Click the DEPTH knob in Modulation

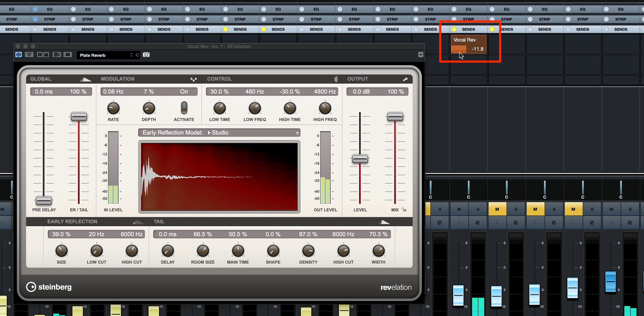point(149,108)
